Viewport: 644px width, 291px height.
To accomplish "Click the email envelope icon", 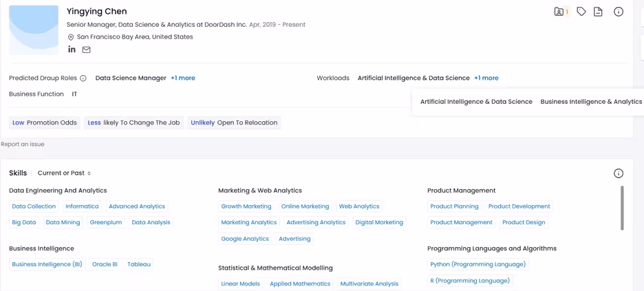I will [x=86, y=50].
